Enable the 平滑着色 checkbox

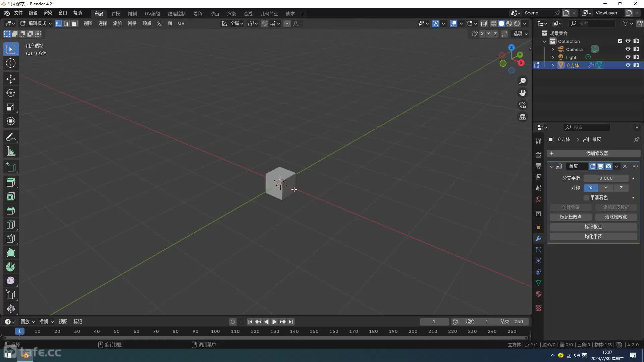point(586,198)
